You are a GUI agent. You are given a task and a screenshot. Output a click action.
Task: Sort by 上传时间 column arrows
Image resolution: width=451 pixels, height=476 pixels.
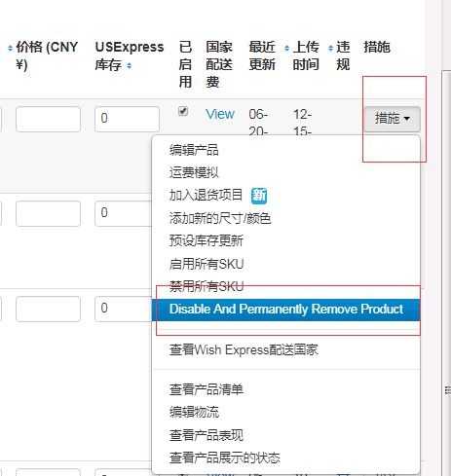(x=286, y=49)
